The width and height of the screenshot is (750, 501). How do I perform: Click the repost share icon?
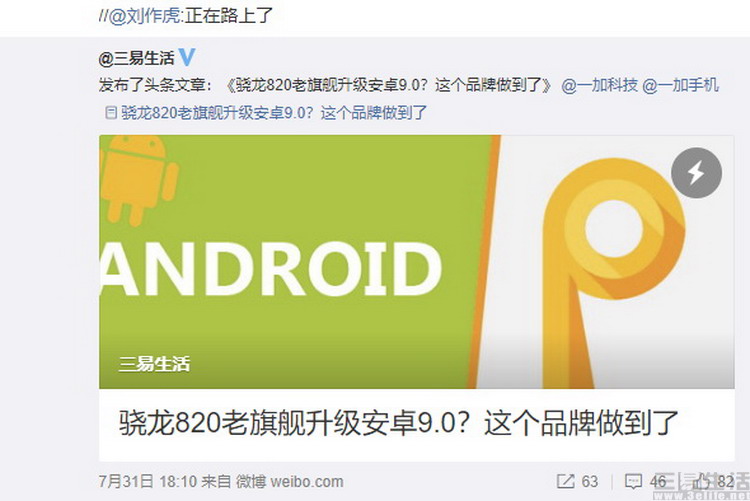coord(566,481)
